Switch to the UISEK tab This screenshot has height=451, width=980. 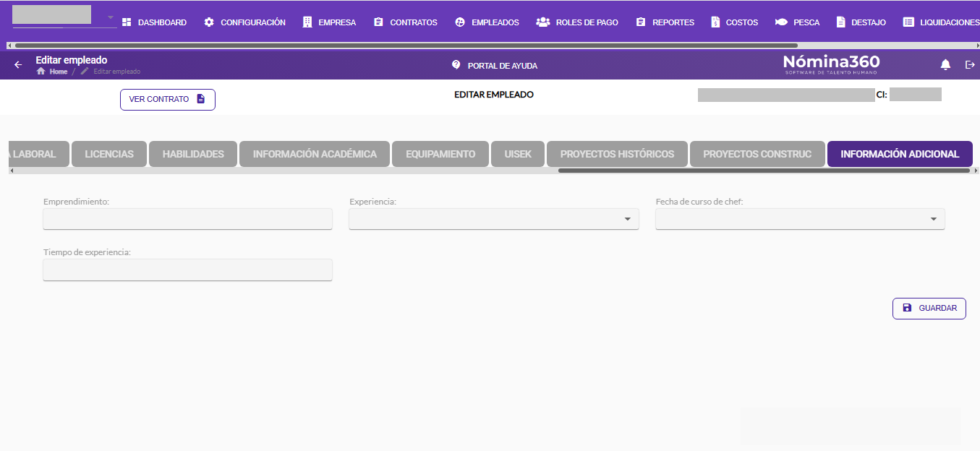tap(518, 154)
